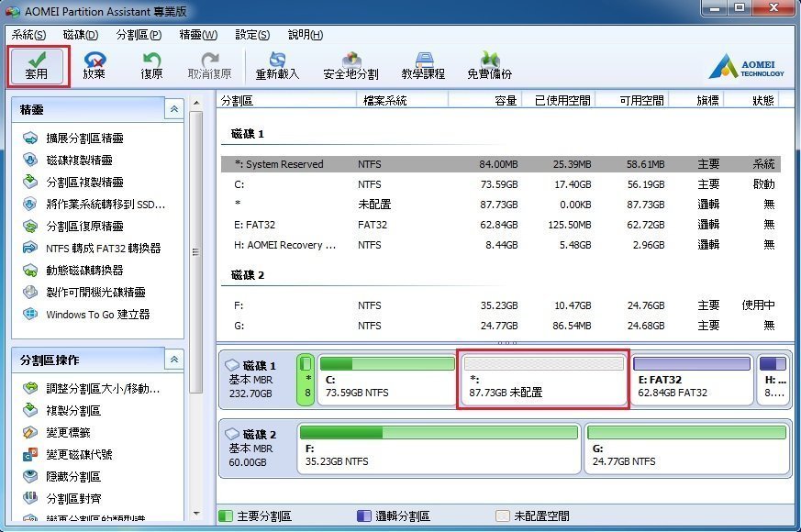Select the C: partition row in list
Image resolution: width=801 pixels, height=532 pixels.
pyautogui.click(x=501, y=184)
